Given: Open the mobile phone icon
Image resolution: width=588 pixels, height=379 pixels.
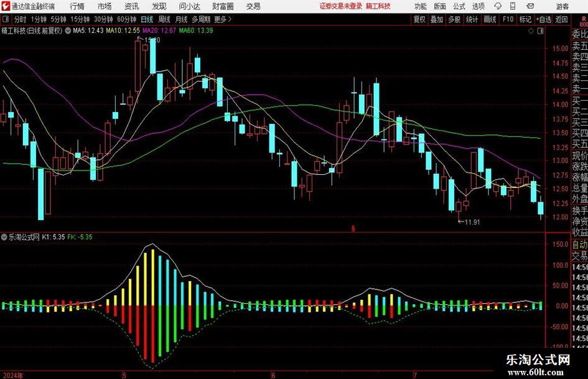Looking at the screenshot, I should [513, 6].
